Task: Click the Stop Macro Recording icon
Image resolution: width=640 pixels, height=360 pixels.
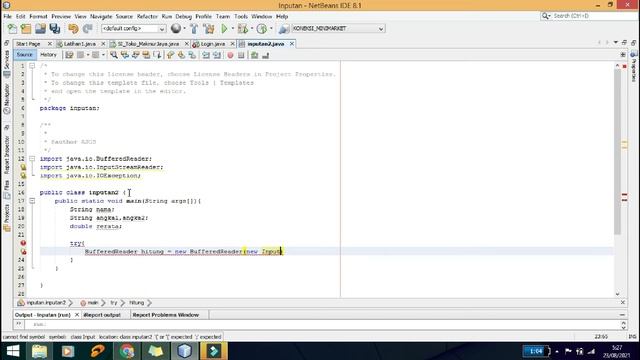Action: pos(241,55)
